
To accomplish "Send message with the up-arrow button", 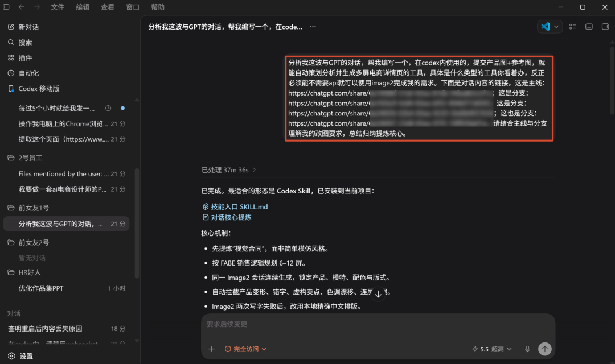I will (x=545, y=349).
